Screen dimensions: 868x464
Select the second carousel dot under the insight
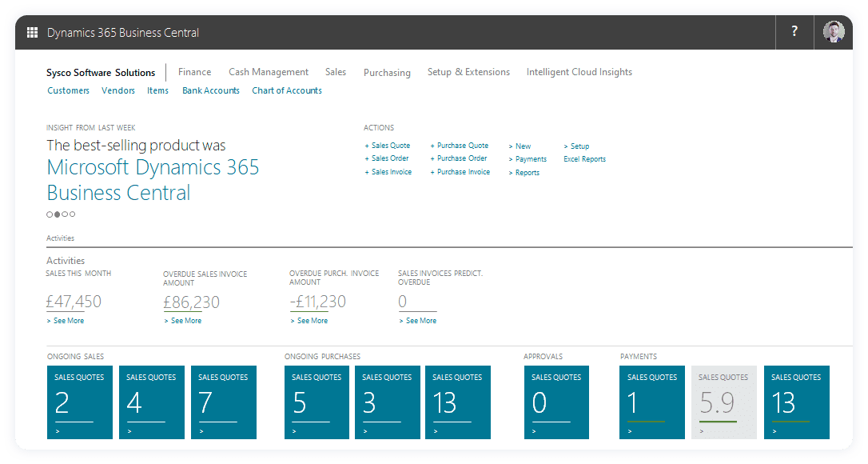pos(57,214)
